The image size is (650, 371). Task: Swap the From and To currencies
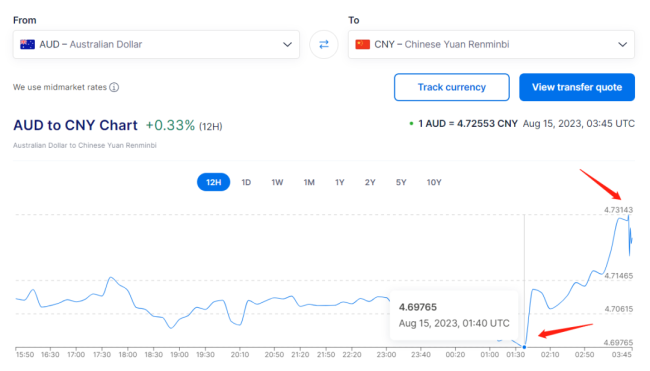[x=324, y=44]
